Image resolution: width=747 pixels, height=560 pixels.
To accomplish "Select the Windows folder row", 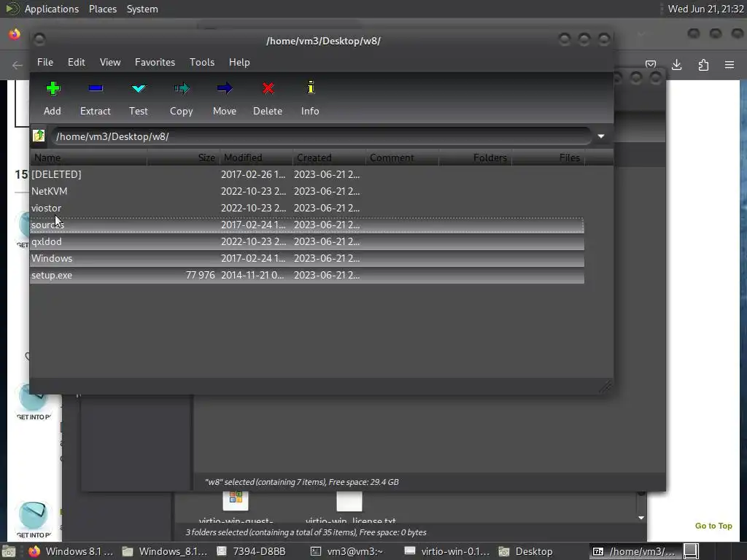I will pos(307,258).
